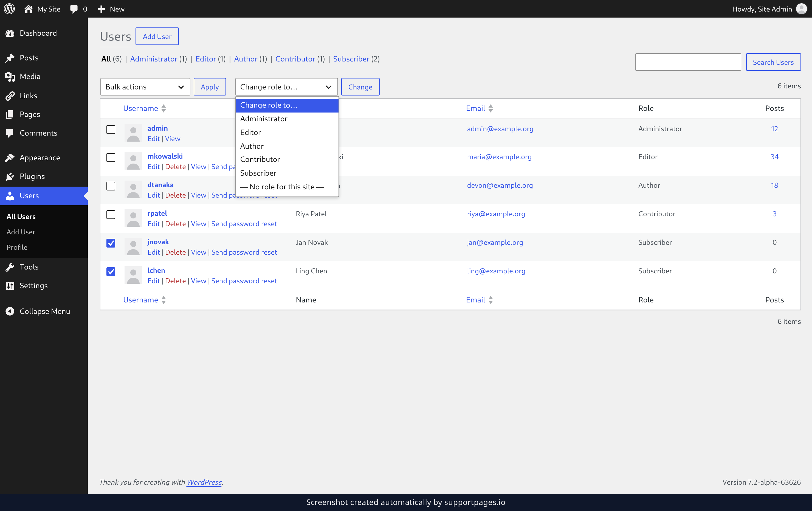Open the comments bubble icon in admin bar
The image size is (812, 511).
[74, 9]
